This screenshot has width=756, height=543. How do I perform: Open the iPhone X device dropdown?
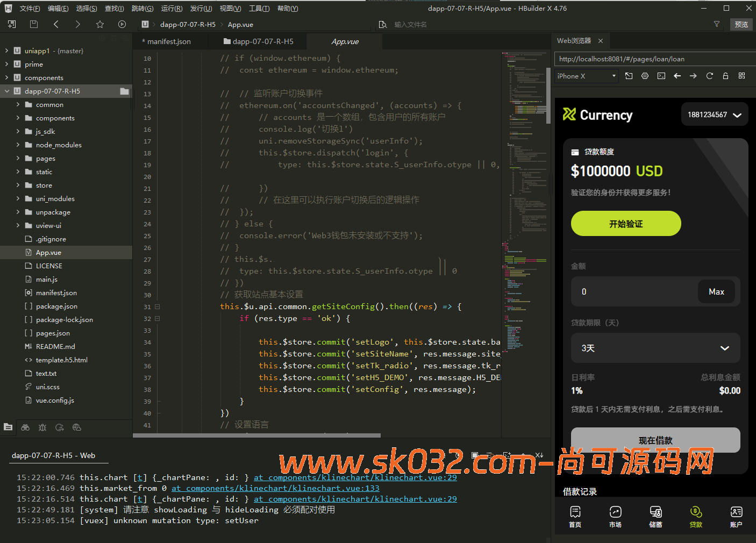pos(586,76)
